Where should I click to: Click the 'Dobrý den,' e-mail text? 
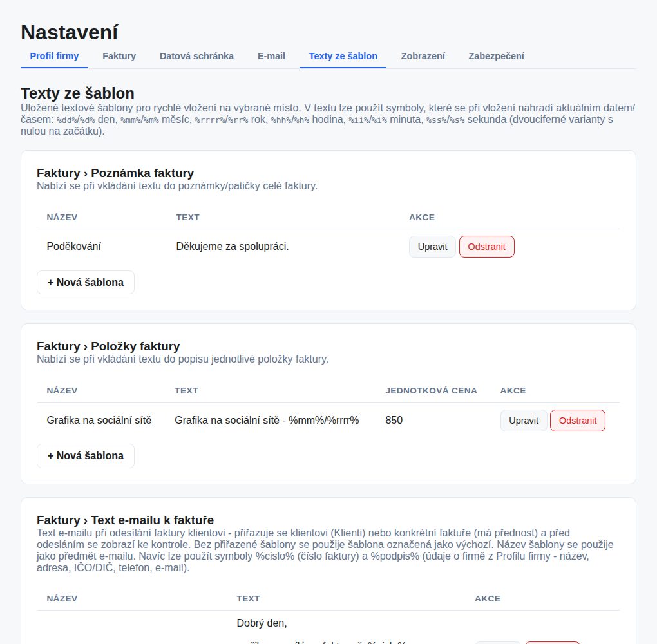(262, 623)
